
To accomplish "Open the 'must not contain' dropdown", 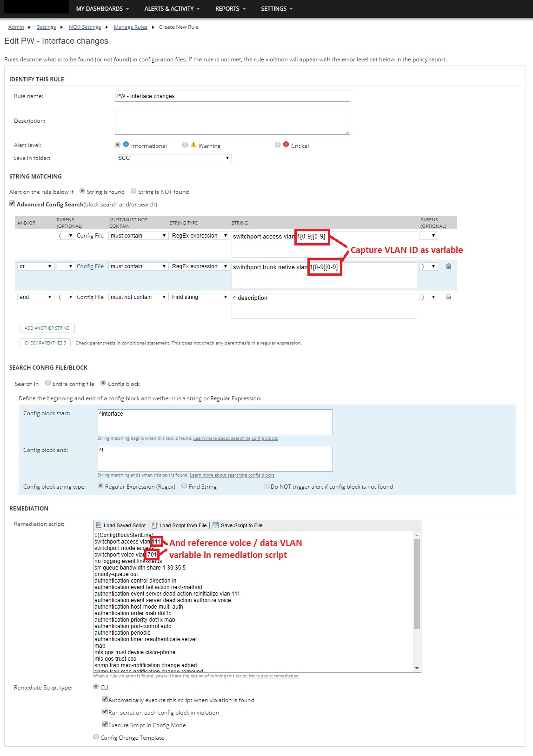I will pos(139,297).
